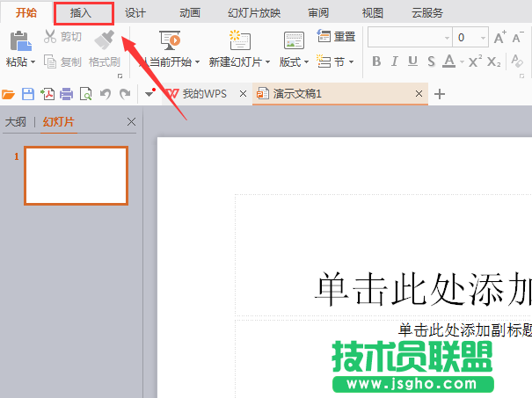This screenshot has width=532, height=398.
Task: Switch to the 设计 ribbon tab
Action: coord(135,13)
